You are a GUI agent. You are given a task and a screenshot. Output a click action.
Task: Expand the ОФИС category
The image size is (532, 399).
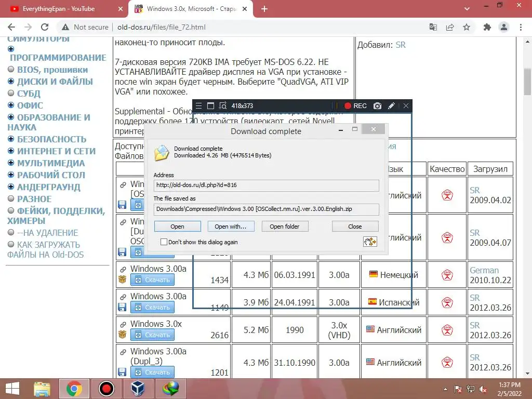(11, 105)
